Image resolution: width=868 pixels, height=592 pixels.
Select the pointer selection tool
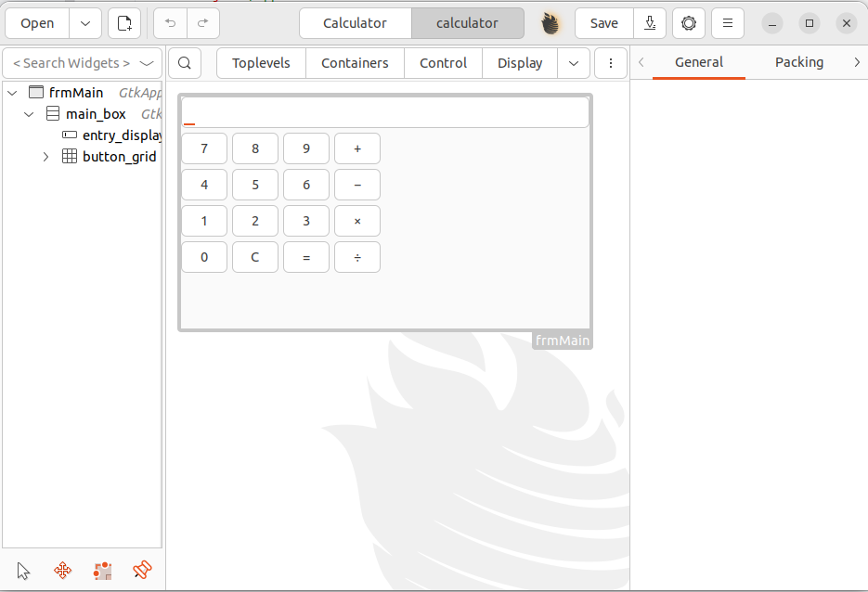coord(23,571)
